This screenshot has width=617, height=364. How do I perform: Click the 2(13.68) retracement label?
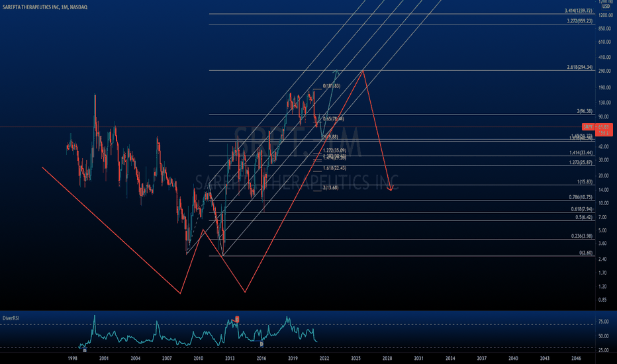pyautogui.click(x=330, y=188)
